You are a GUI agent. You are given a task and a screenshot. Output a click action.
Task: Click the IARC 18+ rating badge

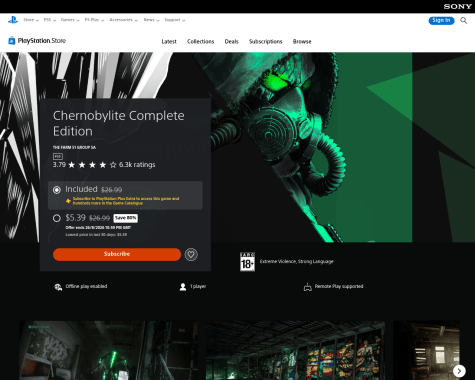[247, 262]
